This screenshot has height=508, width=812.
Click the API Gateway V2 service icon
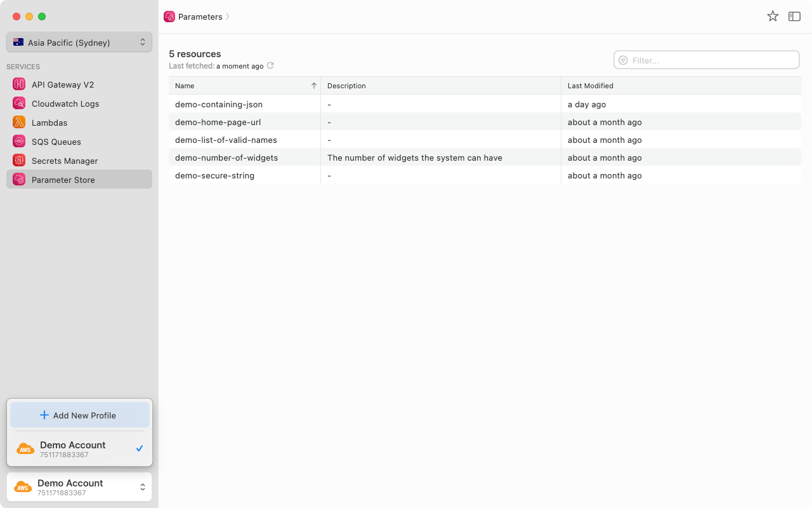19,84
